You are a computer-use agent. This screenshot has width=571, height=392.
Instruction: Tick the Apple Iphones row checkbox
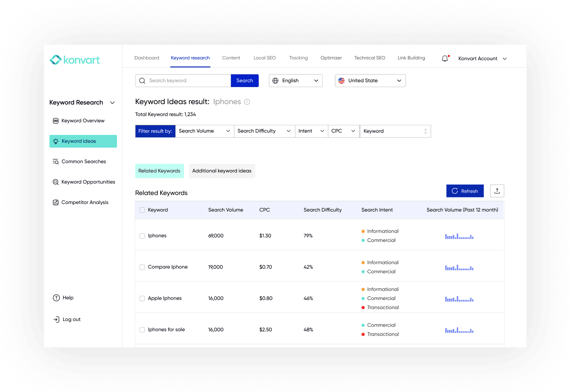142,299
